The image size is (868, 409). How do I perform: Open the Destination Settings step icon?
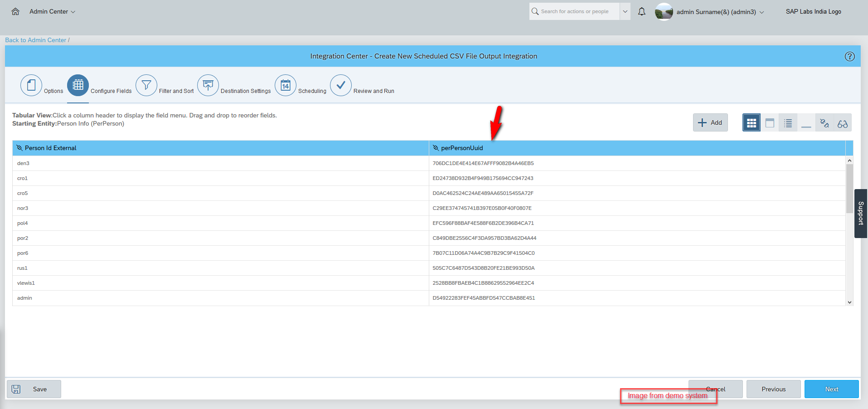pyautogui.click(x=208, y=85)
